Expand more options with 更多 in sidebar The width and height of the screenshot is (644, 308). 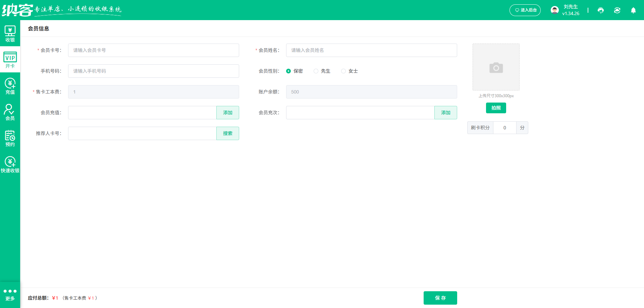pos(10,293)
